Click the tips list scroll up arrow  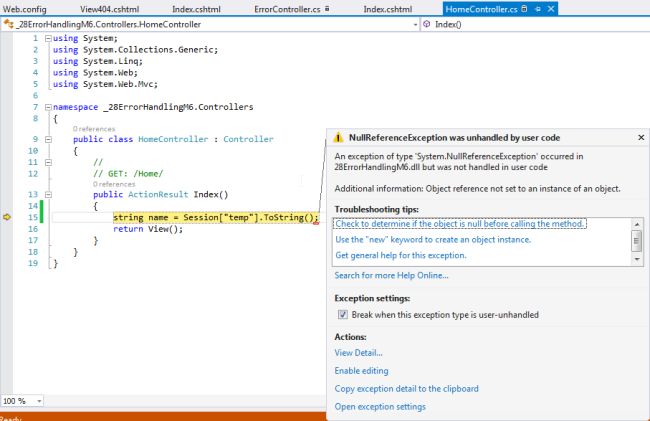click(637, 224)
